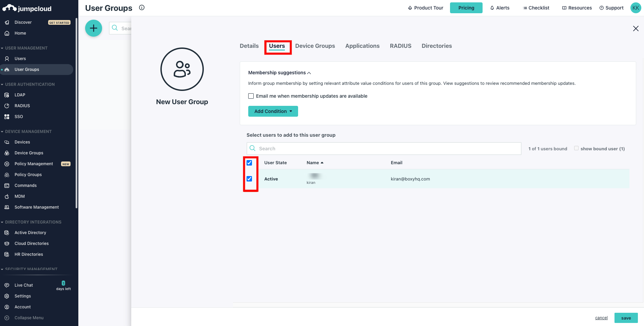Click the RADIUS icon in sidebar
Image resolution: width=644 pixels, height=326 pixels.
(x=7, y=106)
